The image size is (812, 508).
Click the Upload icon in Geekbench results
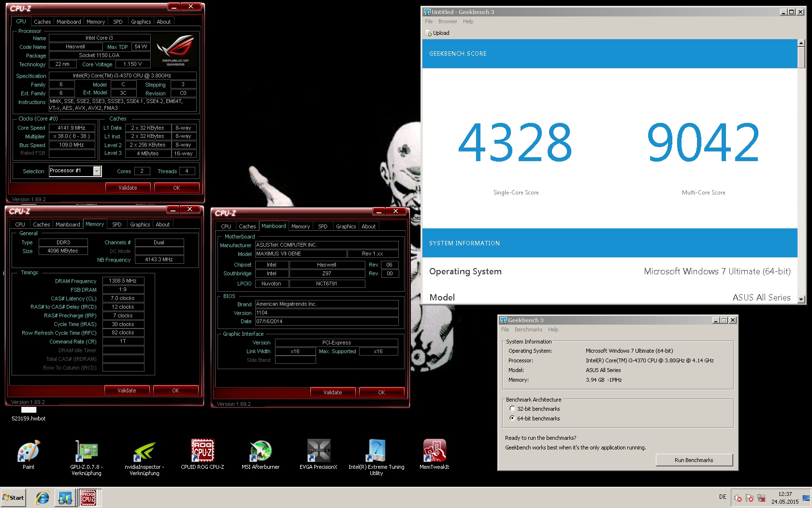pyautogui.click(x=428, y=33)
